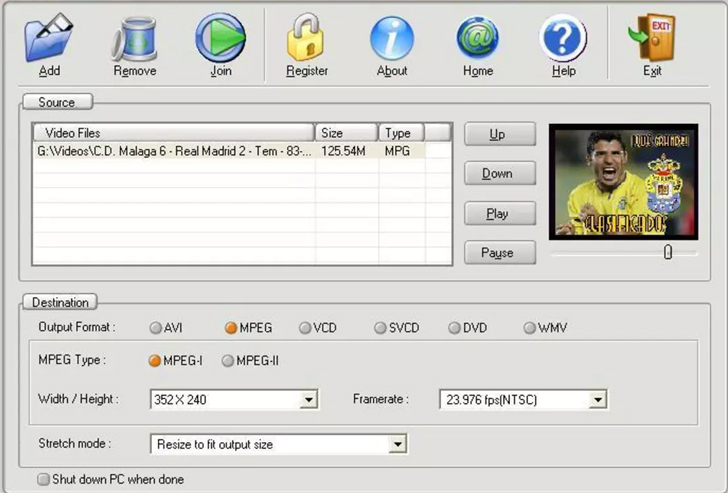728x493 pixels.
Task: Click the Exit door icon
Action: click(x=652, y=38)
